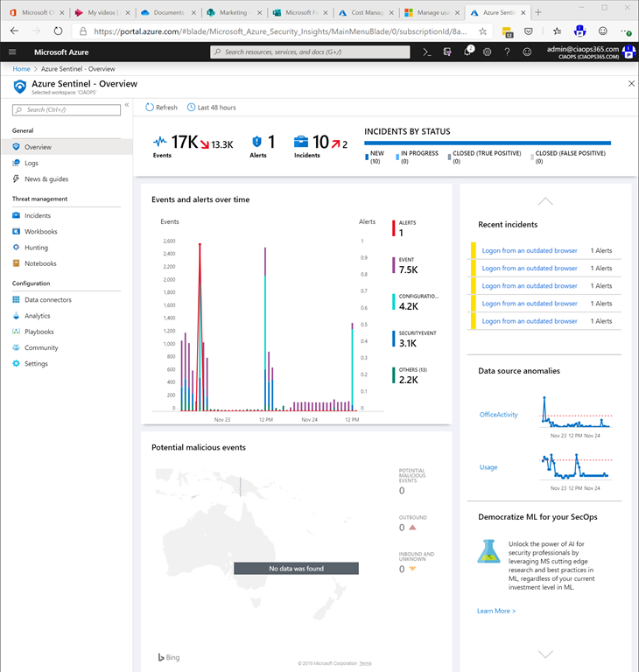Select Data connectors in the sidebar
This screenshot has height=672, width=639.
tap(48, 300)
